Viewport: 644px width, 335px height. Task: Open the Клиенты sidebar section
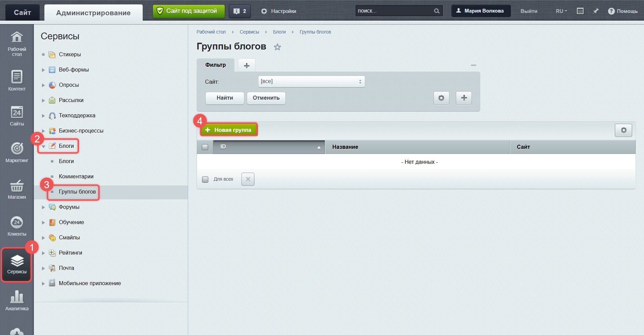[x=17, y=226]
